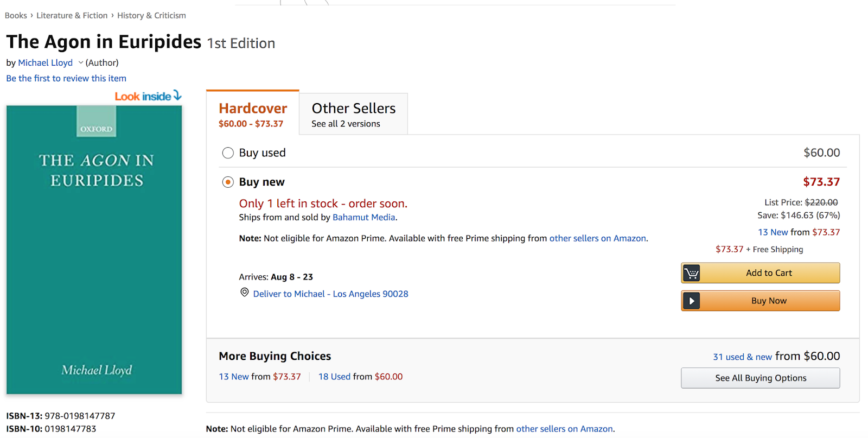Image resolution: width=868 pixels, height=438 pixels.
Task: Open History & Criticism breadcrumb category
Action: click(x=151, y=16)
